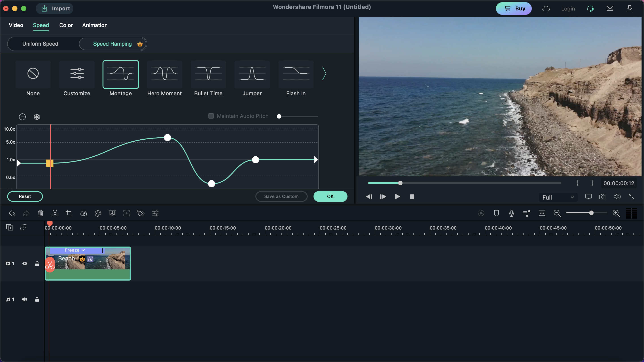Delete the selected clip with the trash icon
The image size is (644, 362).
pyautogui.click(x=40, y=213)
